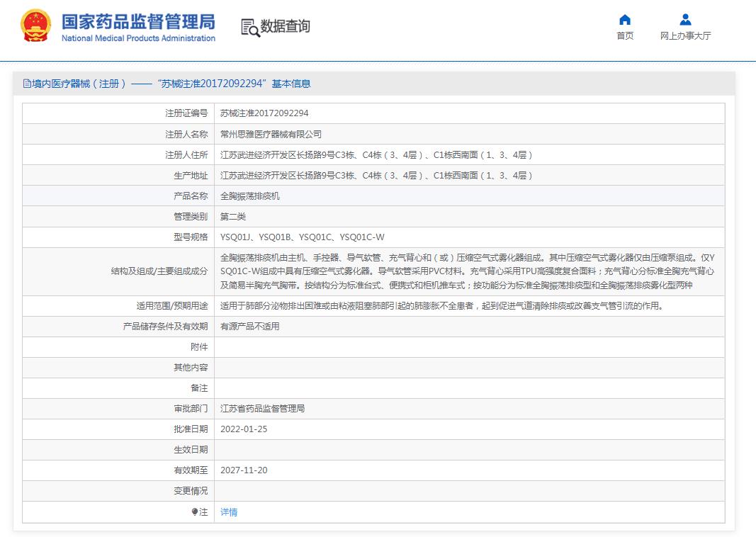Select model list YSQ01J、YSQ01B、YSQ01C、YSQ01C-W
The height and width of the screenshot is (537, 756).
click(303, 237)
